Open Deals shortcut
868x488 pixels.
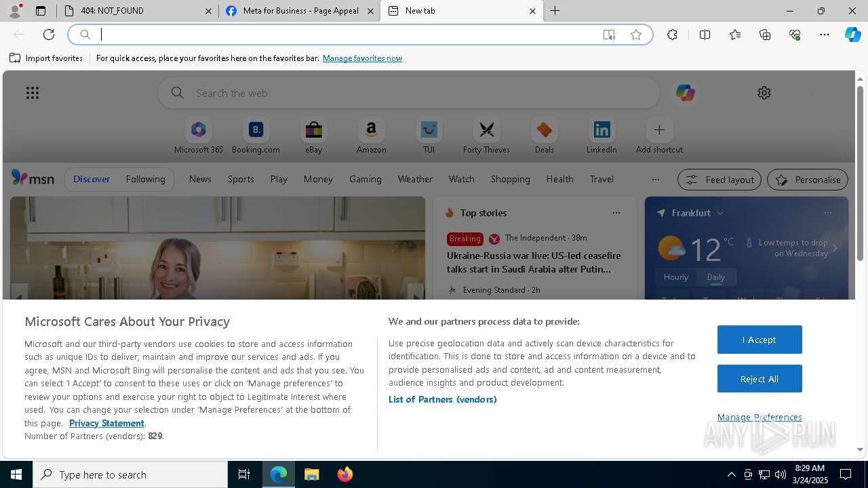coord(544,136)
